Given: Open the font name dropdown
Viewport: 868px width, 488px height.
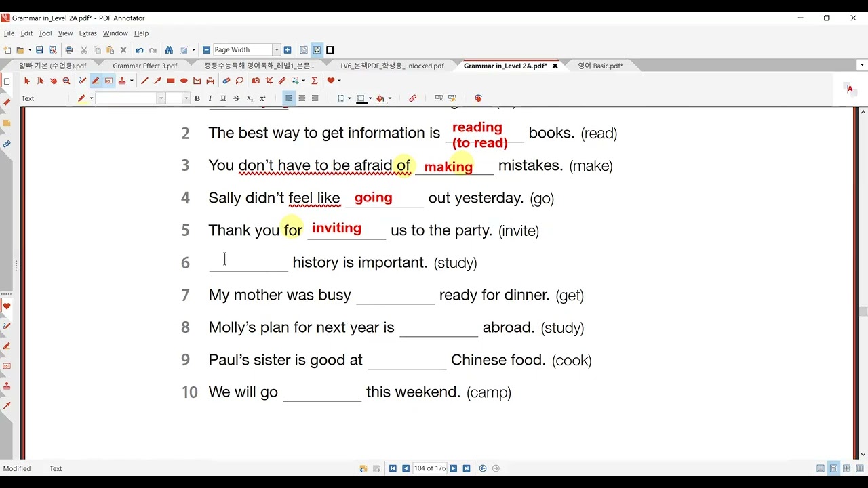Looking at the screenshot, I should point(161,98).
